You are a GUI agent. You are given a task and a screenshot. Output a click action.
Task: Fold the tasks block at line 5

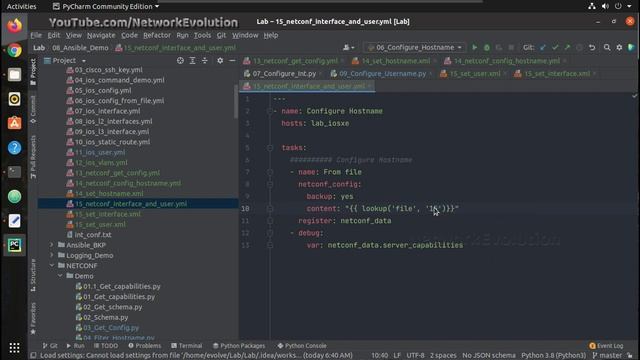(270, 148)
